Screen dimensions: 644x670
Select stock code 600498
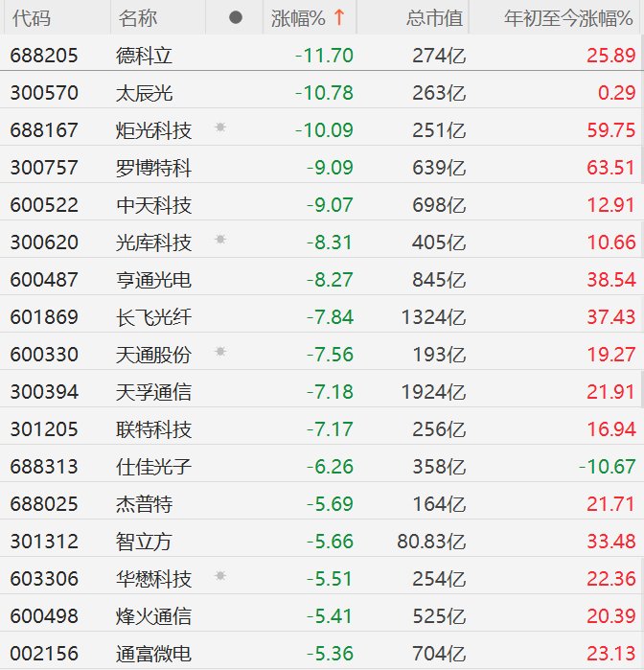pos(44,616)
